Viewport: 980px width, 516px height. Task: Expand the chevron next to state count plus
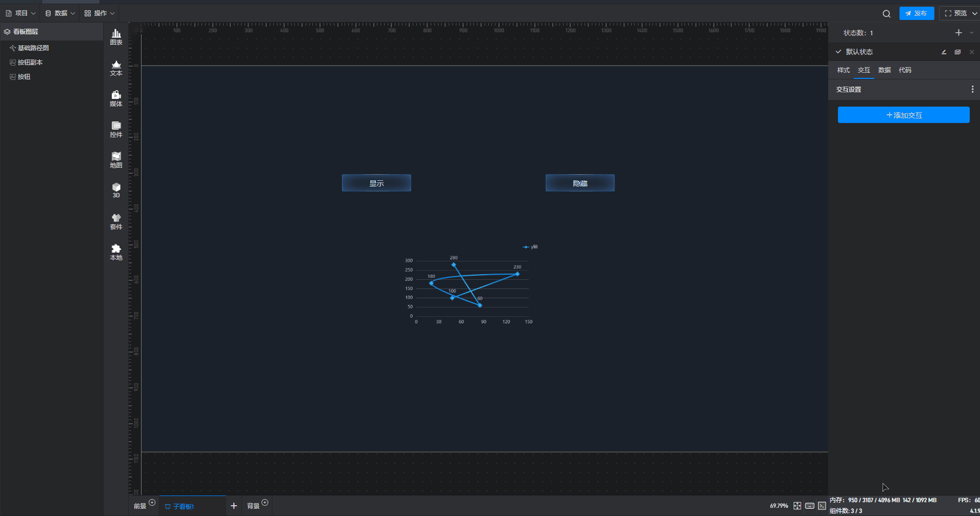click(x=971, y=33)
